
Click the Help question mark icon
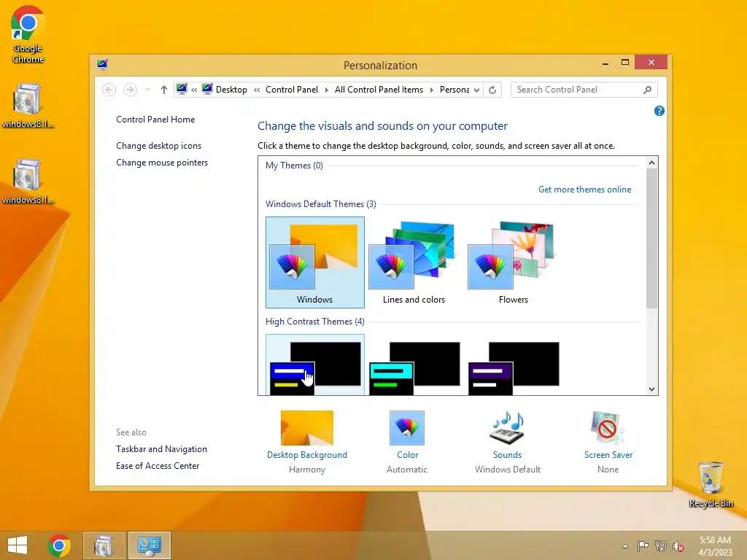pos(659,111)
